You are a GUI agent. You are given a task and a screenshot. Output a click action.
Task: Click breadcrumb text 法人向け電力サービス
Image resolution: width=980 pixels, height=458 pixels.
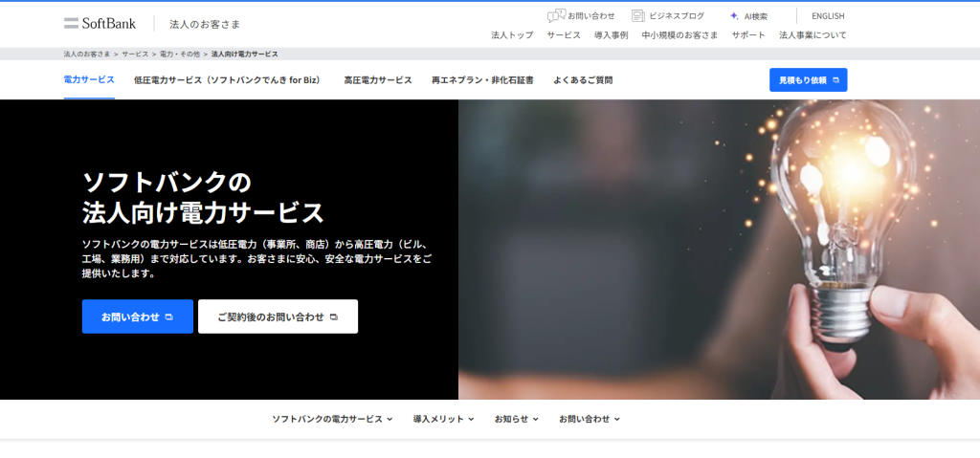(244, 55)
